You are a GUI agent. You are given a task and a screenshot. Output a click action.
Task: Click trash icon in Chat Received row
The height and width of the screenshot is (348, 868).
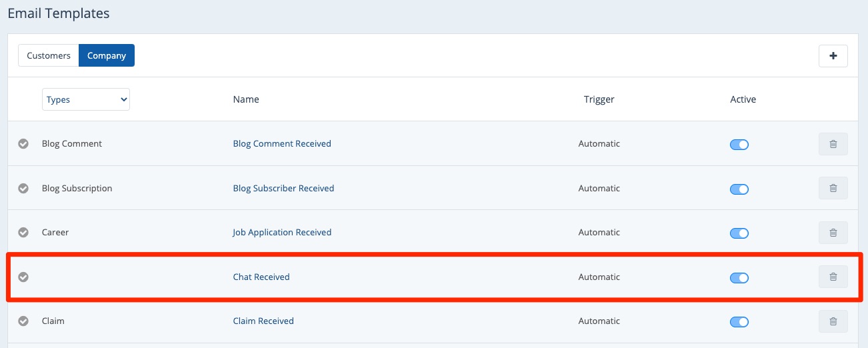pos(833,277)
